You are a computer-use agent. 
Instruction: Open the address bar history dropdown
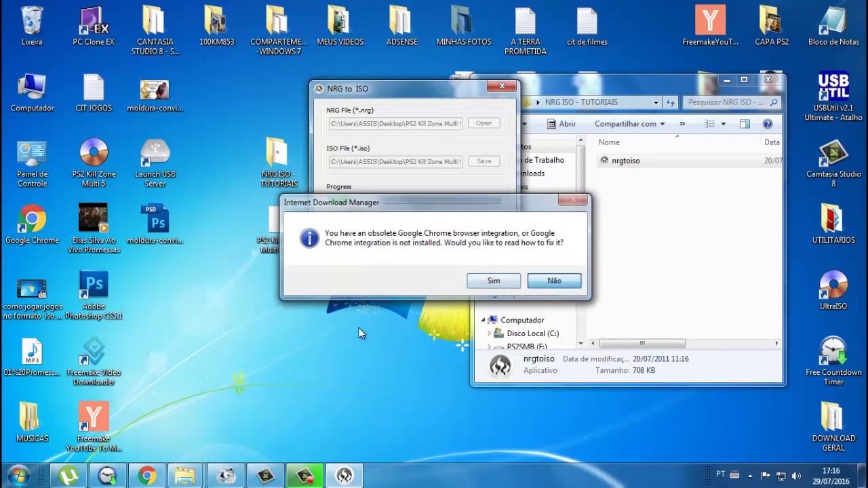point(656,102)
